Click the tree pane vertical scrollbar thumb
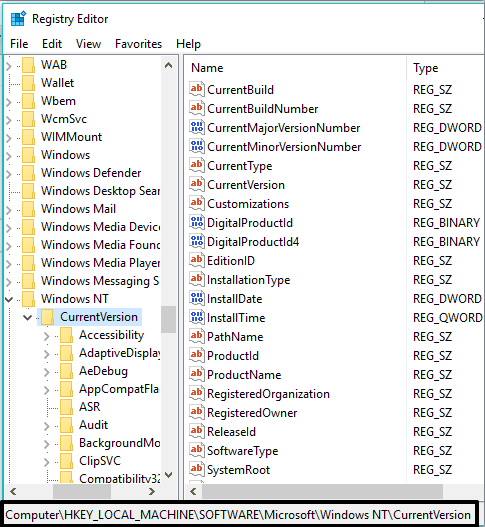 coord(169,319)
